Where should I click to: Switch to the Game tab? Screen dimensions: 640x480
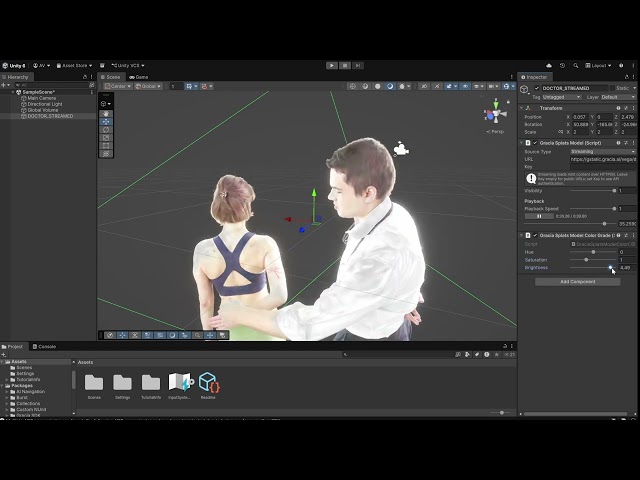(139, 77)
